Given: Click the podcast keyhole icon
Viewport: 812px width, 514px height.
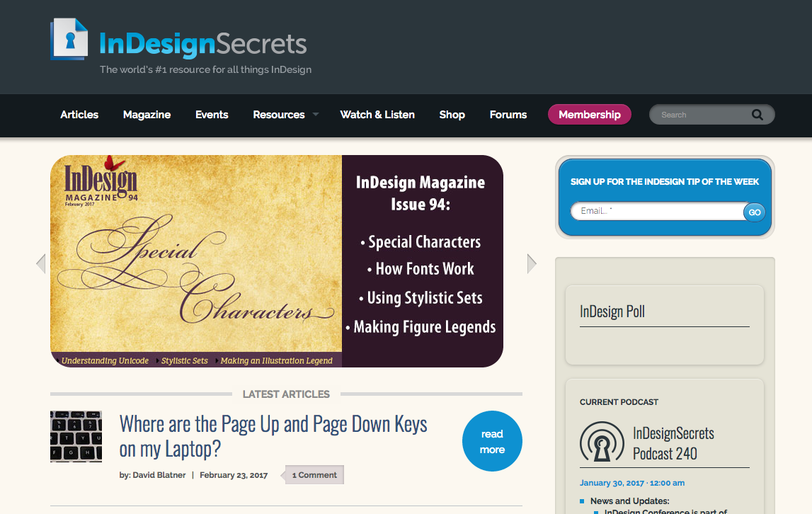Looking at the screenshot, I should (x=602, y=442).
